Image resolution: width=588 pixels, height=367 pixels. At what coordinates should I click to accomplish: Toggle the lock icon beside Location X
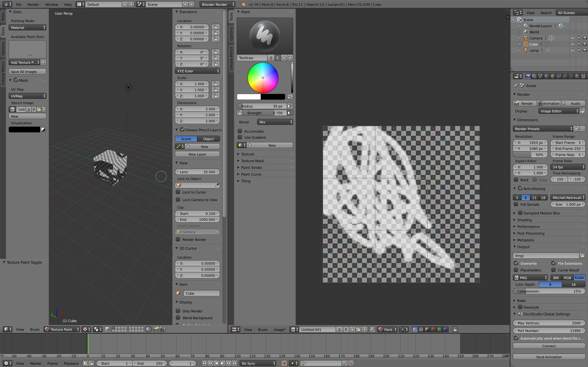point(216,27)
